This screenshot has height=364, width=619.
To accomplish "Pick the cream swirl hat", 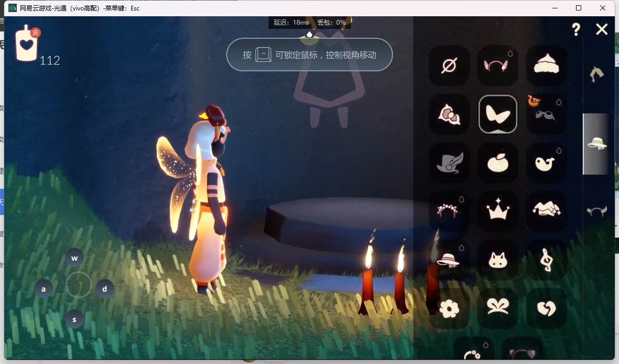I will pos(547,65).
